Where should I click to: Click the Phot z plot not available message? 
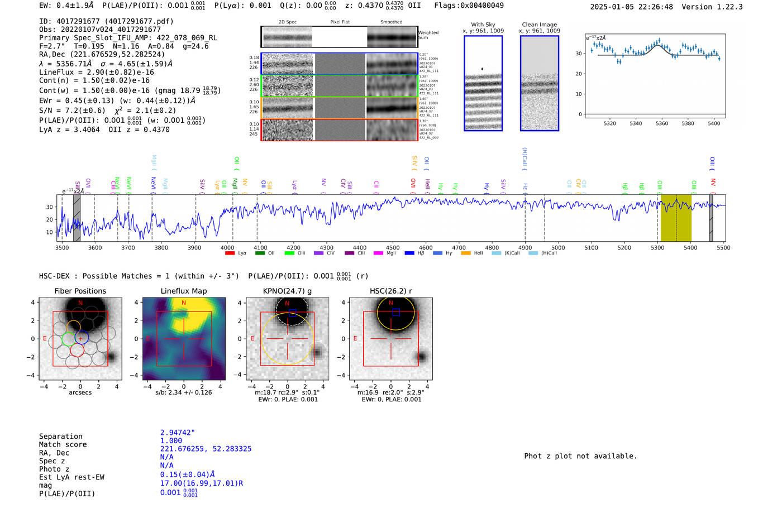point(580,456)
